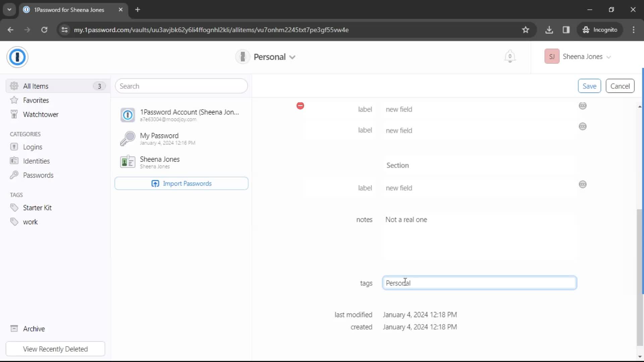Click the Identities category icon
The height and width of the screenshot is (362, 644).
click(14, 161)
